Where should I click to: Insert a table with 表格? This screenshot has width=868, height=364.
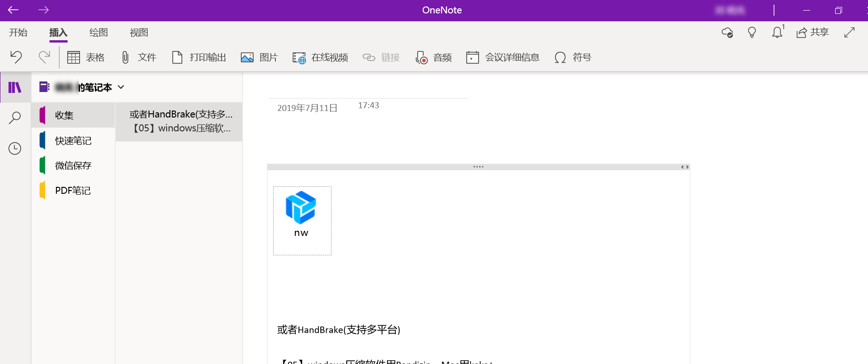[86, 57]
